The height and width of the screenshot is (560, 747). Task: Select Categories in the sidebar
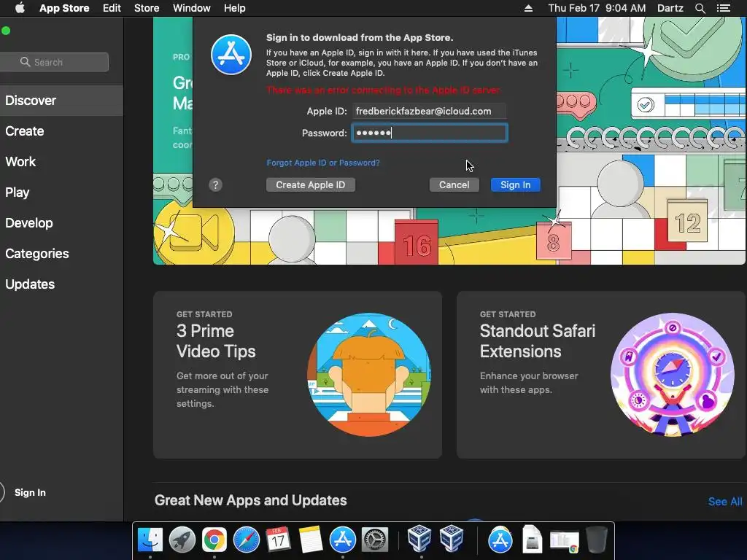click(61, 253)
